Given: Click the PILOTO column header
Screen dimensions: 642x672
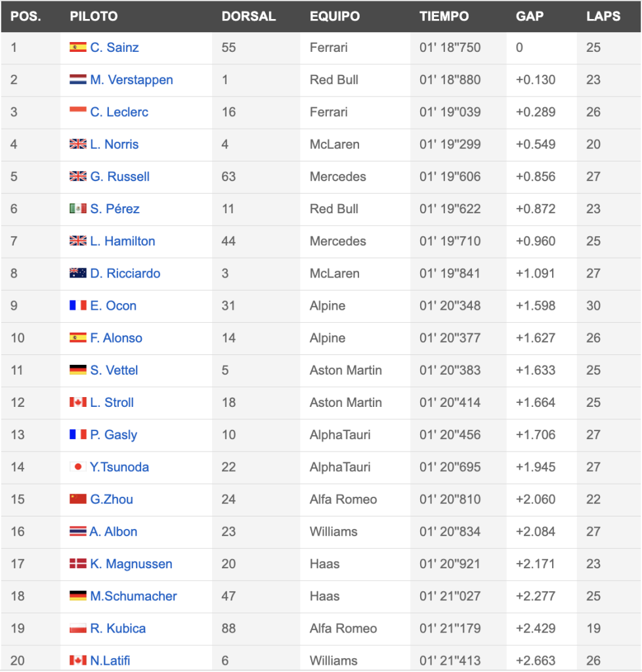Looking at the screenshot, I should (94, 16).
